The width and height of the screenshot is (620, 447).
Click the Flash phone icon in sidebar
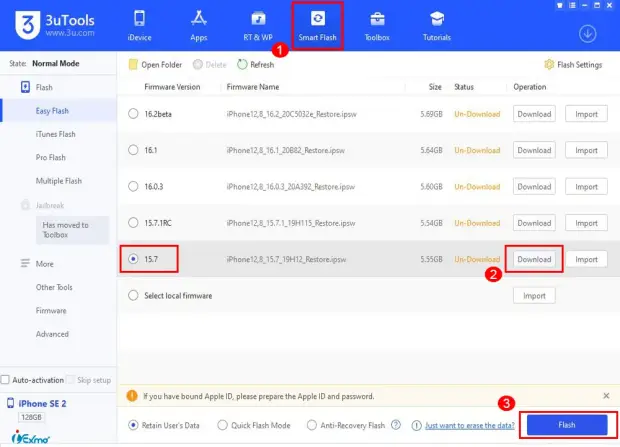pos(25,87)
